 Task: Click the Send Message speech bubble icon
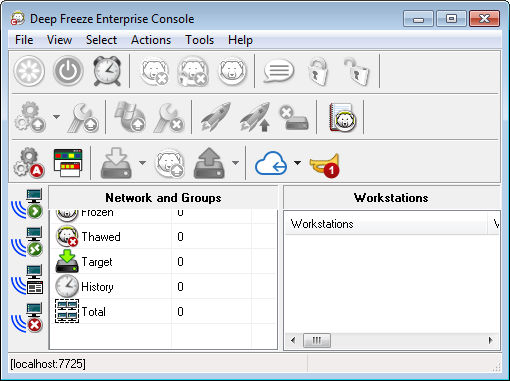point(279,71)
